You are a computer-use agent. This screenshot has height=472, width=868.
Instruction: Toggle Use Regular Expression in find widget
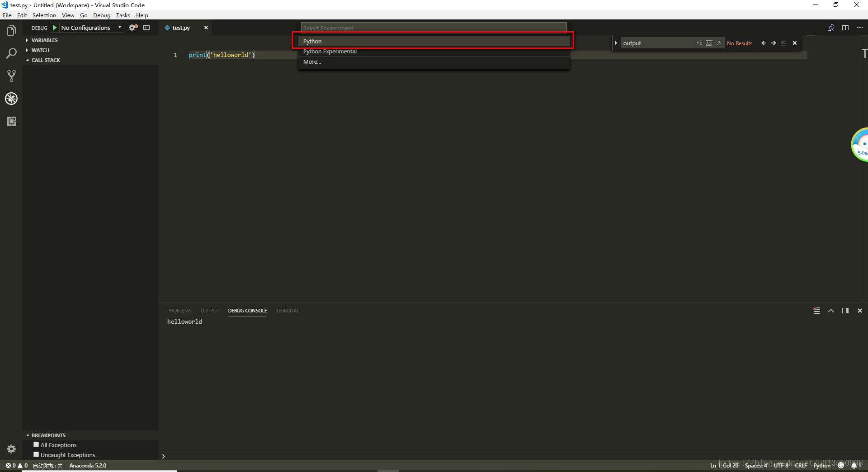point(719,43)
